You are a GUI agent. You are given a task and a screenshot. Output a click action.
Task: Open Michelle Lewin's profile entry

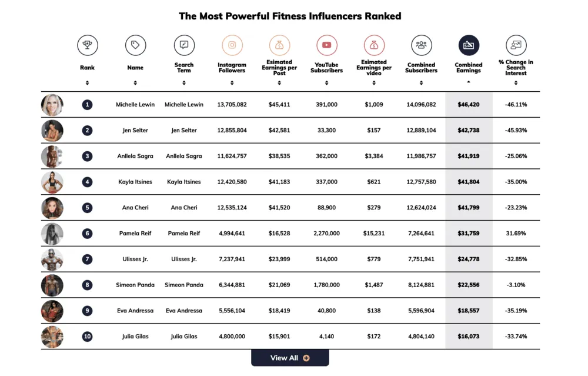pos(135,104)
